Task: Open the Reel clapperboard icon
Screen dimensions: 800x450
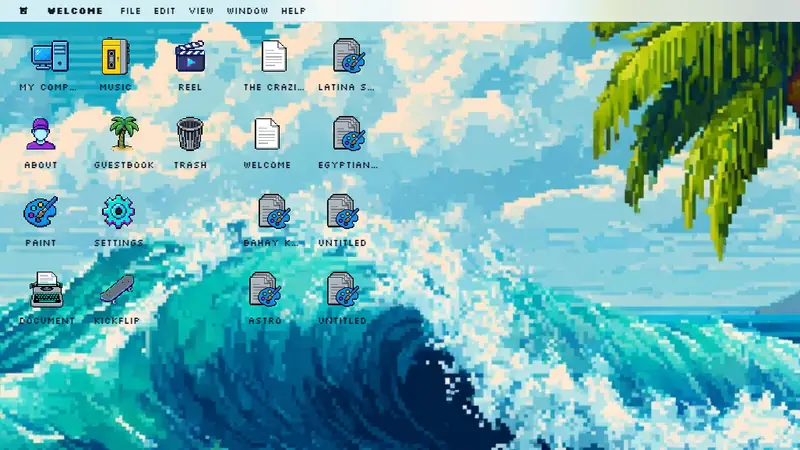Action: 190,57
